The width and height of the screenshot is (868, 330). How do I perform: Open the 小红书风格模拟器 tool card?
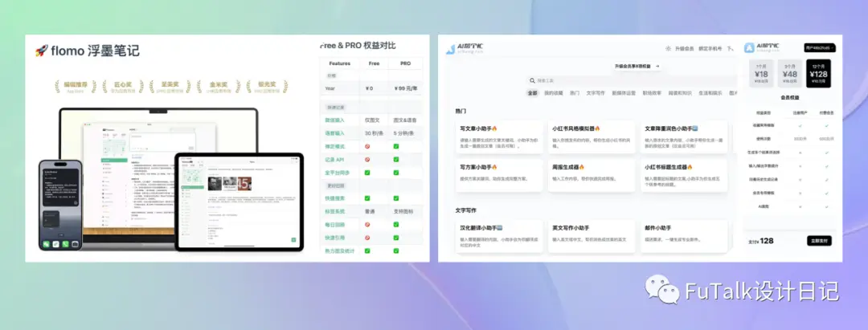click(592, 136)
